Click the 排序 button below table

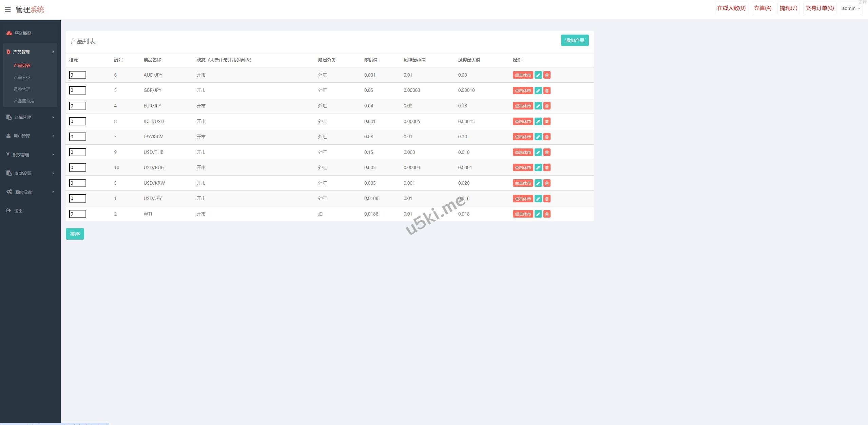tap(75, 234)
